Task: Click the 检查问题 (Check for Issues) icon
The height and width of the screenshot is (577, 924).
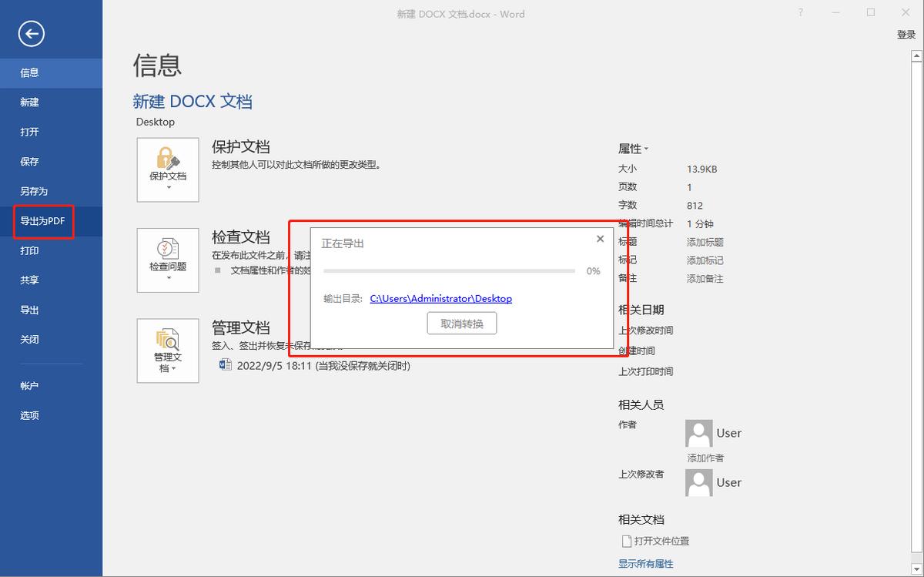Action: pos(168,254)
